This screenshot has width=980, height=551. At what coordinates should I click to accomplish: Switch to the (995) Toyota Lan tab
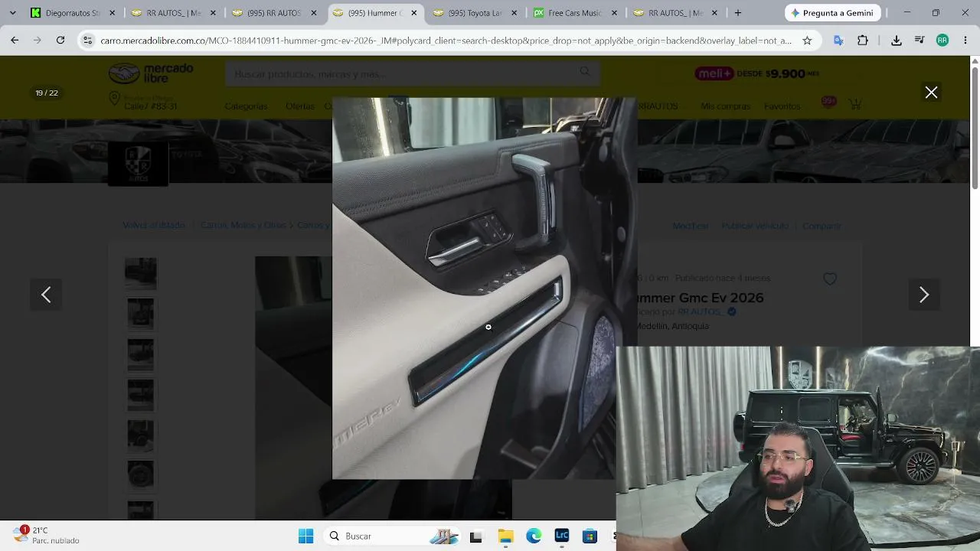pos(475,13)
